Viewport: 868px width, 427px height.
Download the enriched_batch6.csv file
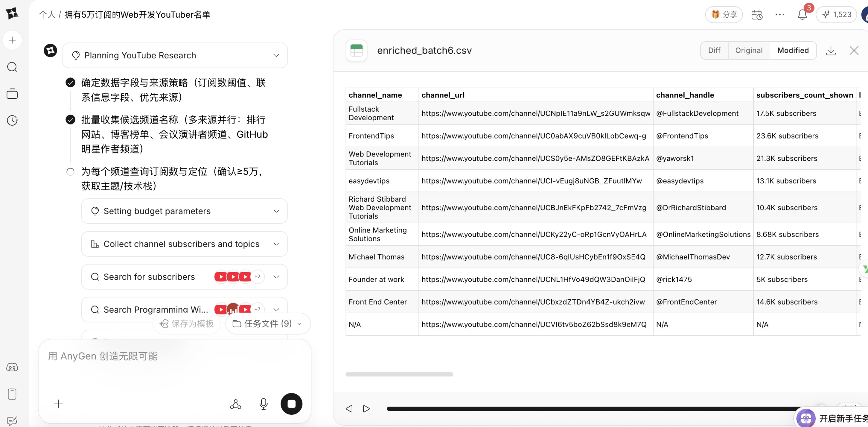(x=831, y=50)
